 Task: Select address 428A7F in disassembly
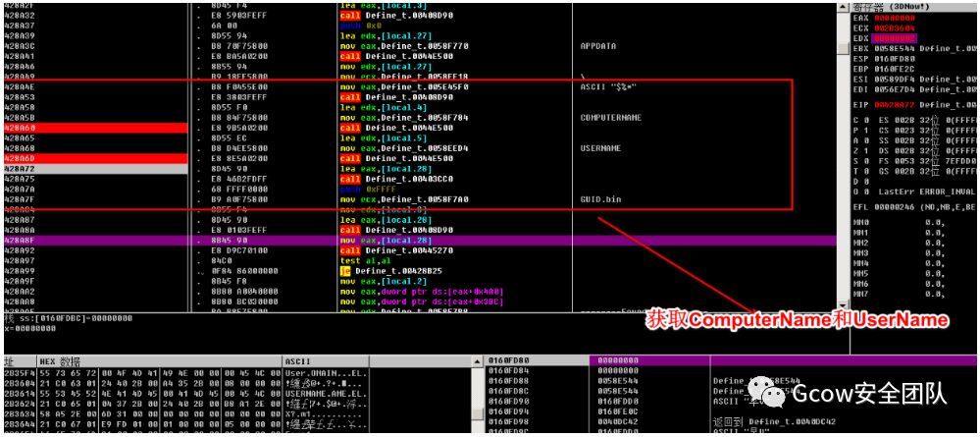pos(20,199)
